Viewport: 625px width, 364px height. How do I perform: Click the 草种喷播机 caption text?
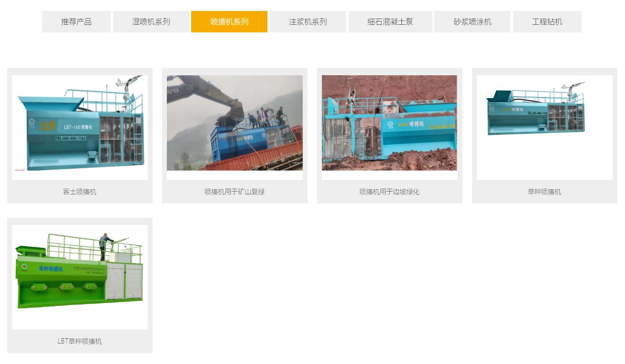(544, 192)
